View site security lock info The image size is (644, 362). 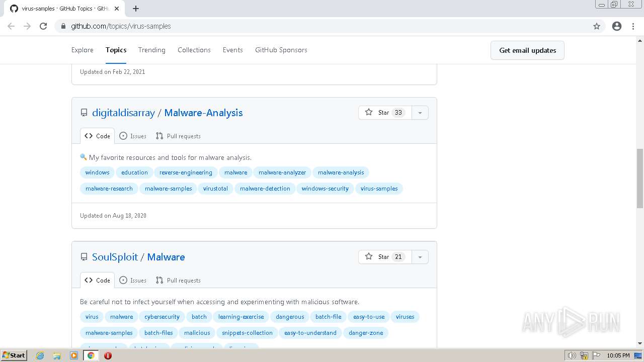(x=63, y=26)
